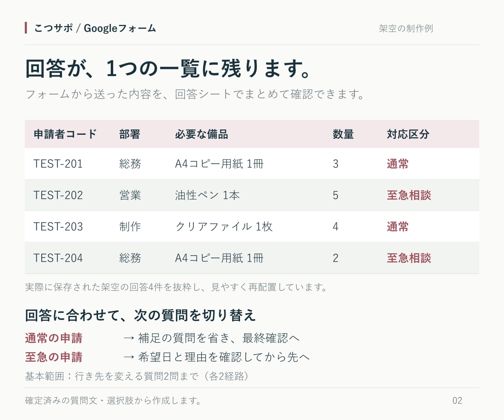
Task: Click 至急相談 in the TEST-202 row
Action: click(409, 195)
